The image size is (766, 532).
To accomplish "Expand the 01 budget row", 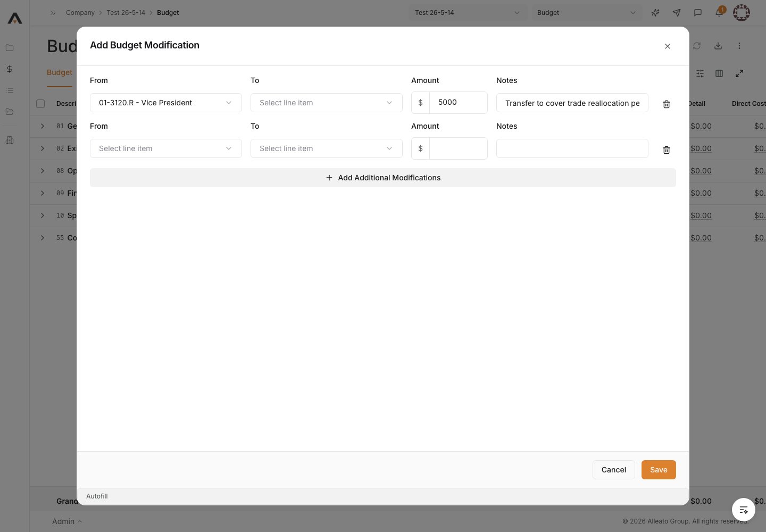I will [43, 126].
